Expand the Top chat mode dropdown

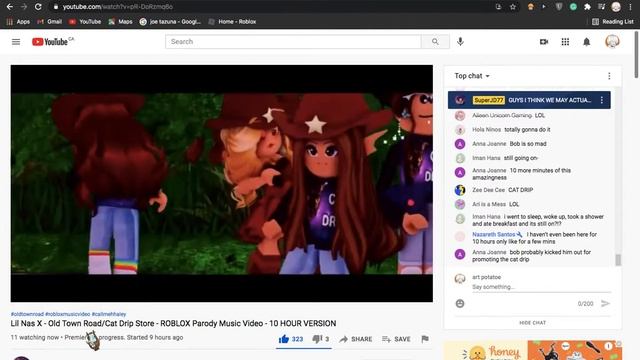[x=472, y=76]
